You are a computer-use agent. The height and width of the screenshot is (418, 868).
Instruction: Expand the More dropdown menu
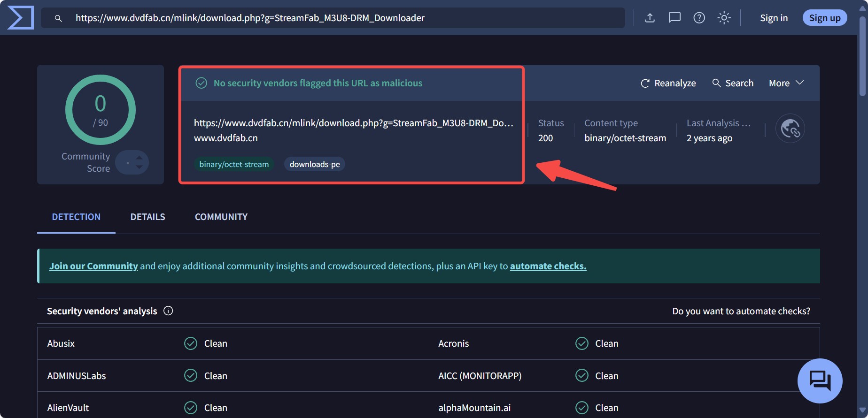pos(786,83)
